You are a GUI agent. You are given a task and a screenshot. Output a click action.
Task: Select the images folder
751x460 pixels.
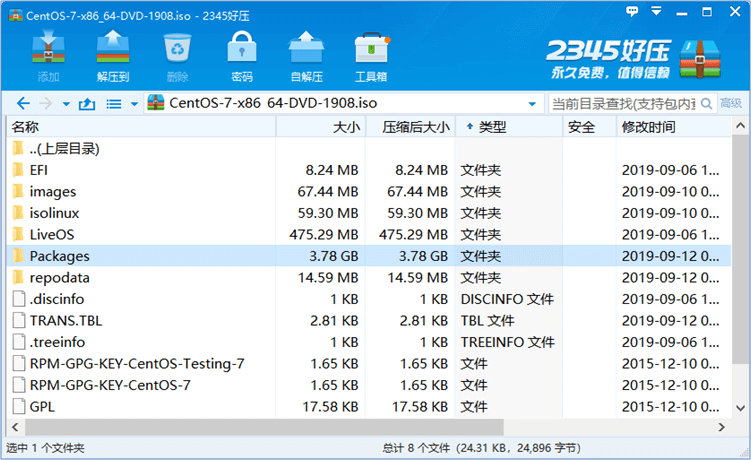(x=369, y=192)
